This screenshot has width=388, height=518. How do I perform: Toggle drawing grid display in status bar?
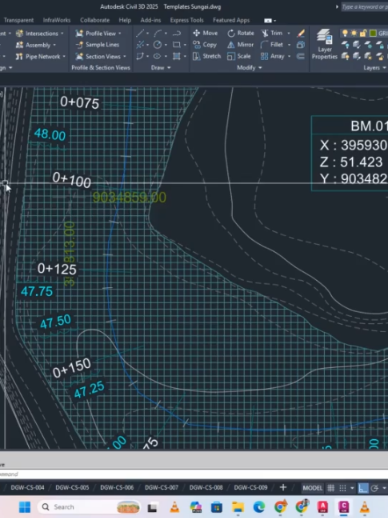pos(331,488)
